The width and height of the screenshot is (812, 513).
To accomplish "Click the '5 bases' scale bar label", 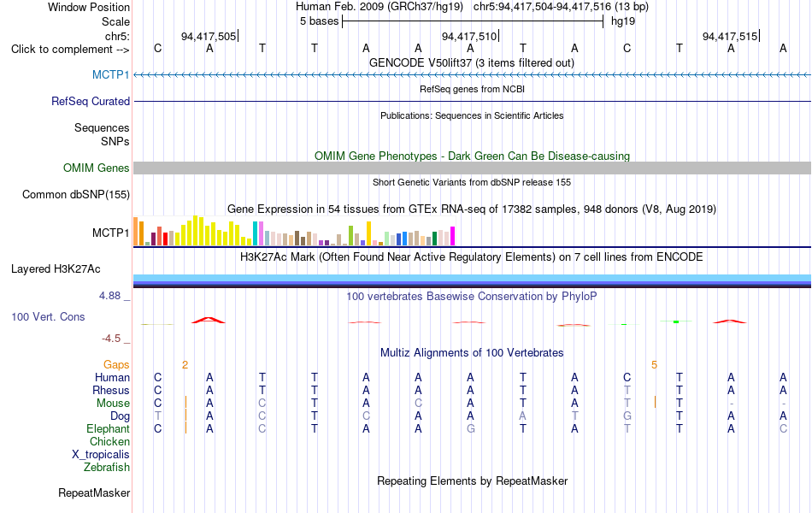I will 319,21.
